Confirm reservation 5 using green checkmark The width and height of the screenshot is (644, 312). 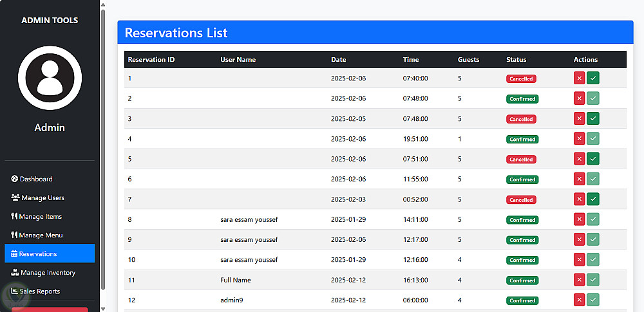593,159
